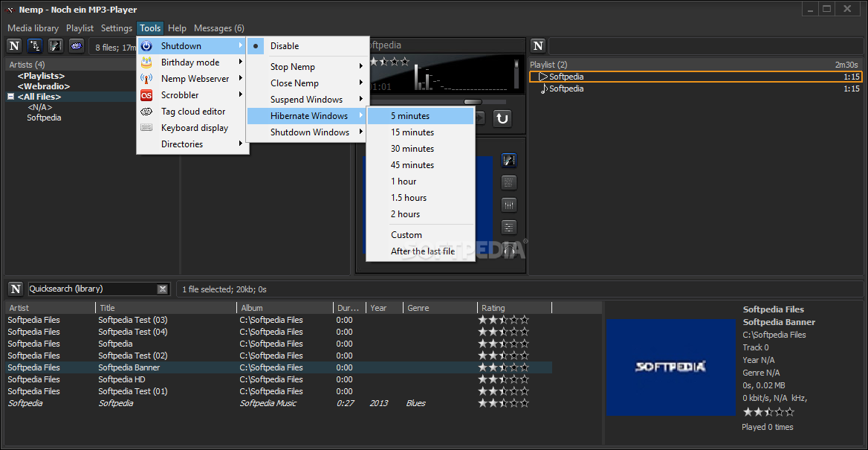Sort library by Artist column header

pos(51,308)
